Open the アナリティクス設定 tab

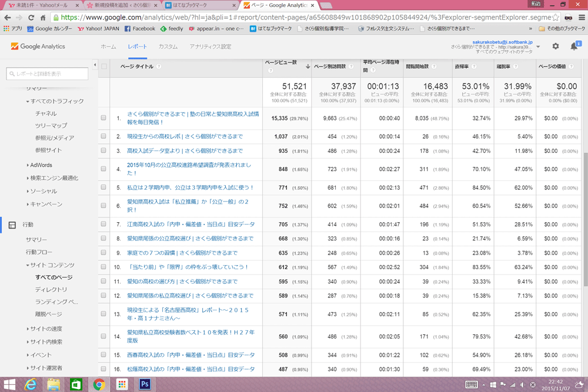click(210, 46)
